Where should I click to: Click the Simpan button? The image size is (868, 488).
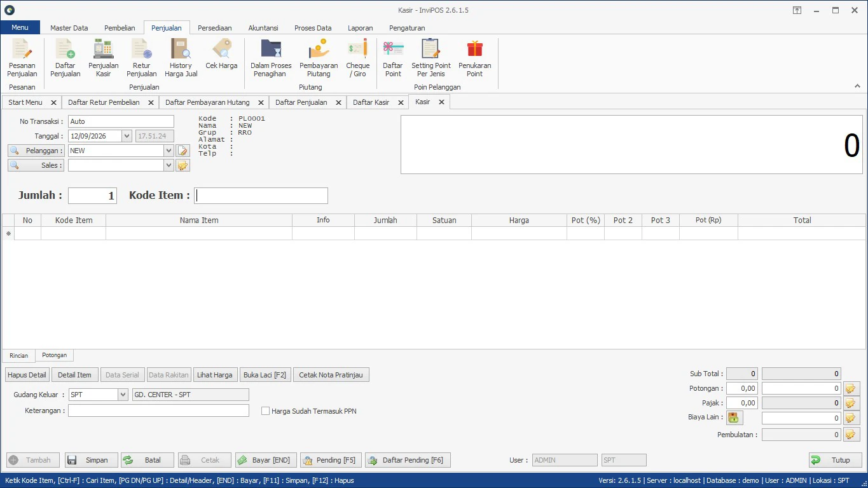[x=91, y=460]
